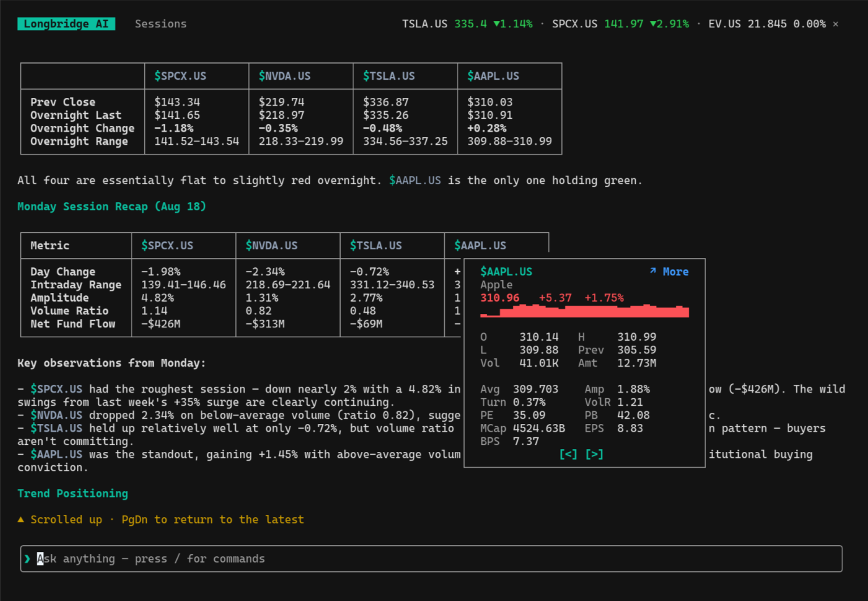Click the +1.75% change in the AAPL popup
This screenshot has width=868, height=601.
(604, 298)
